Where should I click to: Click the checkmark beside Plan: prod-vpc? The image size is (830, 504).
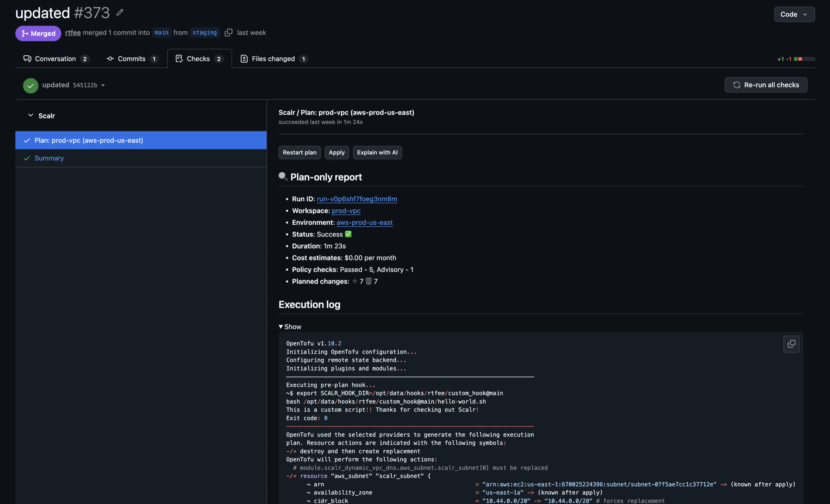point(27,140)
